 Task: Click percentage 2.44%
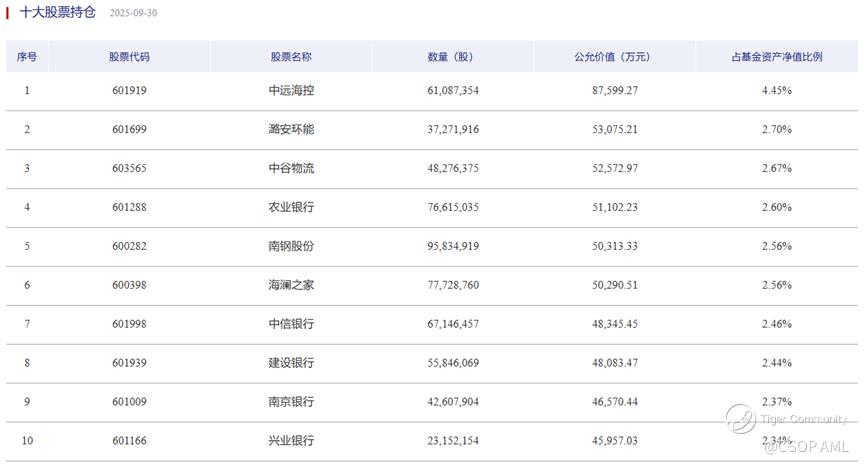pos(777,363)
